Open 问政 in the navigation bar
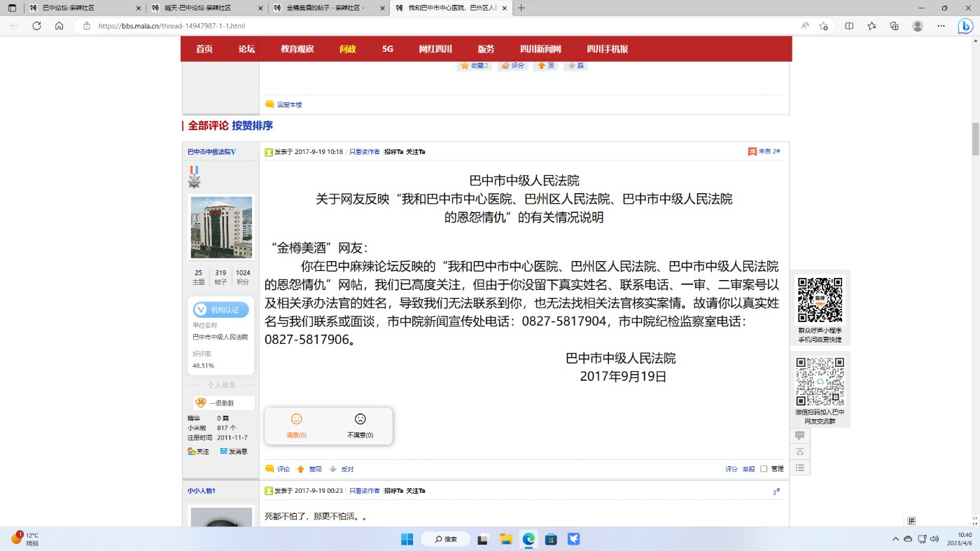 tap(348, 49)
